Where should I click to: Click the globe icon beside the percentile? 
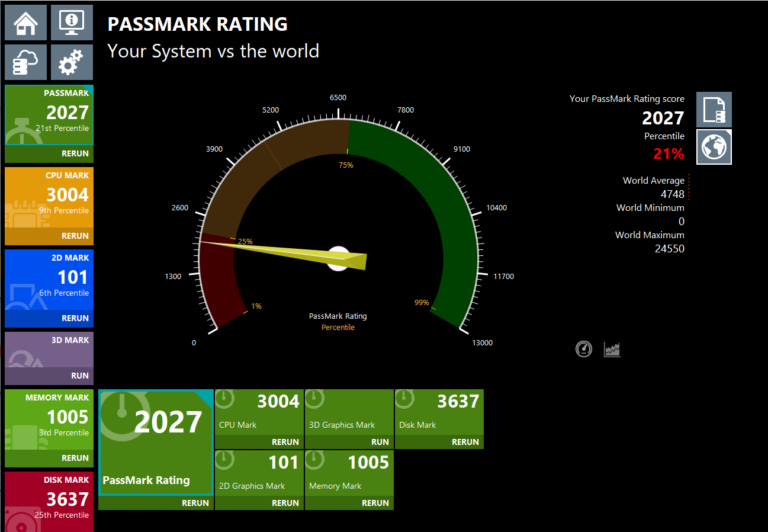[714, 147]
